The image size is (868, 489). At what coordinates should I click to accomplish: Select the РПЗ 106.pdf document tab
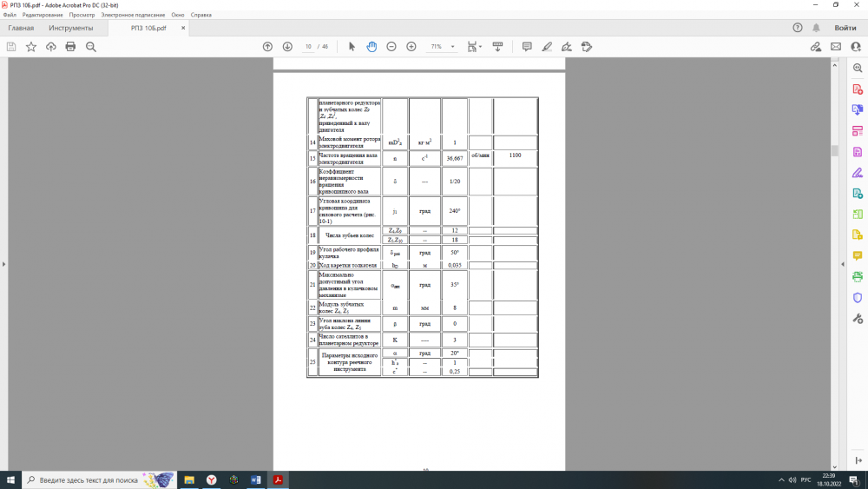tap(148, 29)
